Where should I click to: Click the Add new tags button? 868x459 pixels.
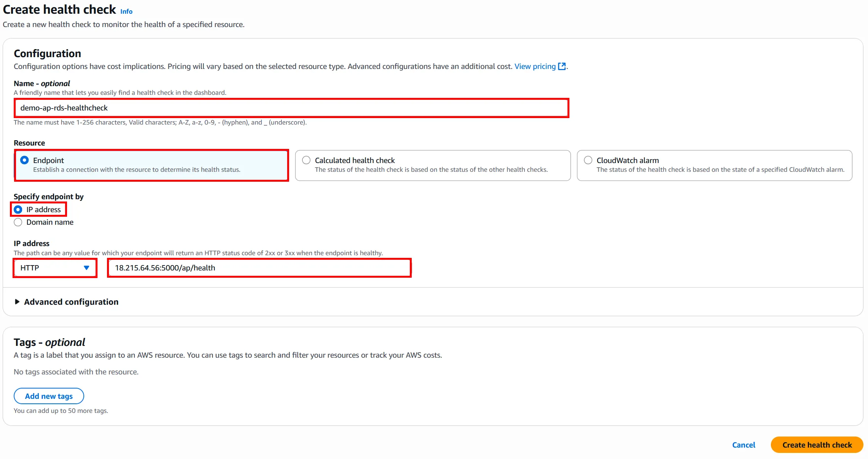(x=49, y=396)
